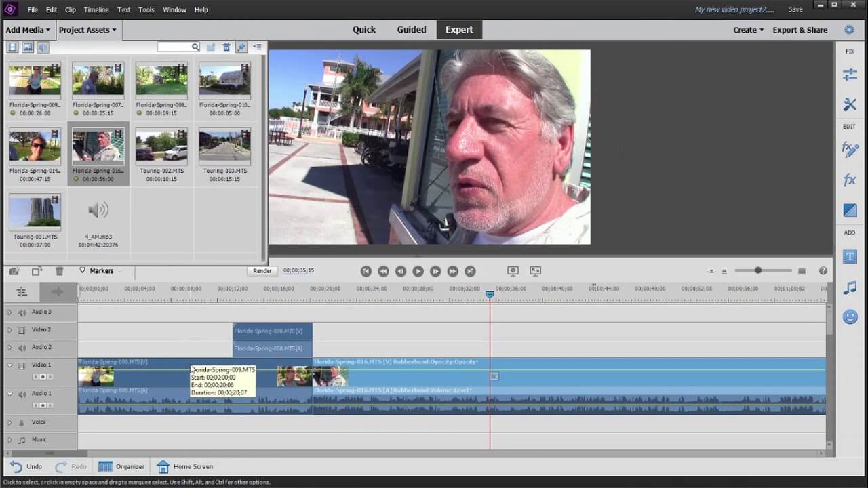Viewport: 868px width, 488px height.
Task: Select the Tools icon in the Fix section
Action: tap(850, 104)
